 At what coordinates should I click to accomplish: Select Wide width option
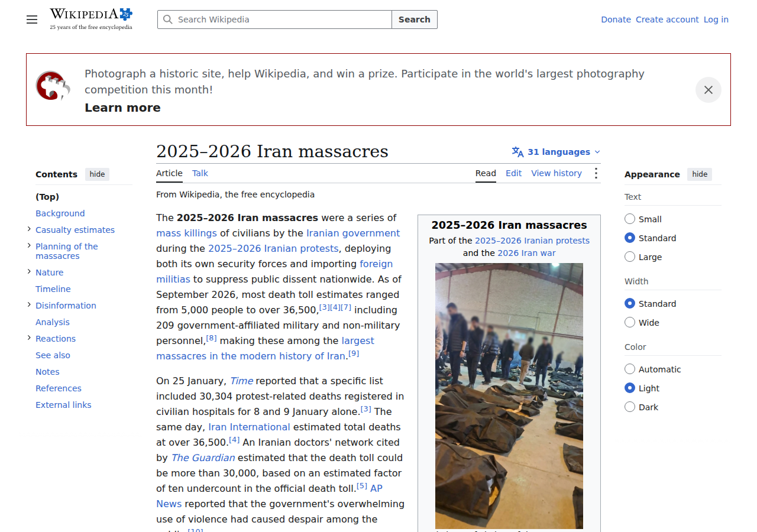630,323
